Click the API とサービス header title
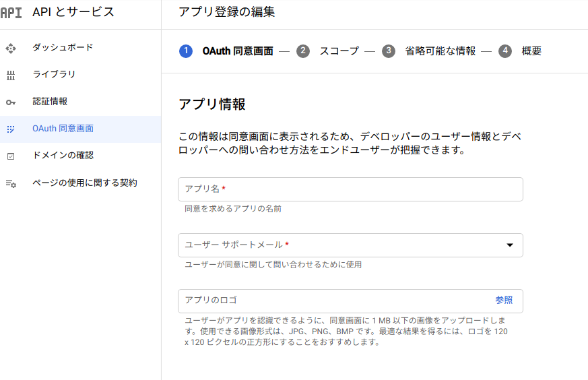The width and height of the screenshot is (588, 380). pos(73,12)
